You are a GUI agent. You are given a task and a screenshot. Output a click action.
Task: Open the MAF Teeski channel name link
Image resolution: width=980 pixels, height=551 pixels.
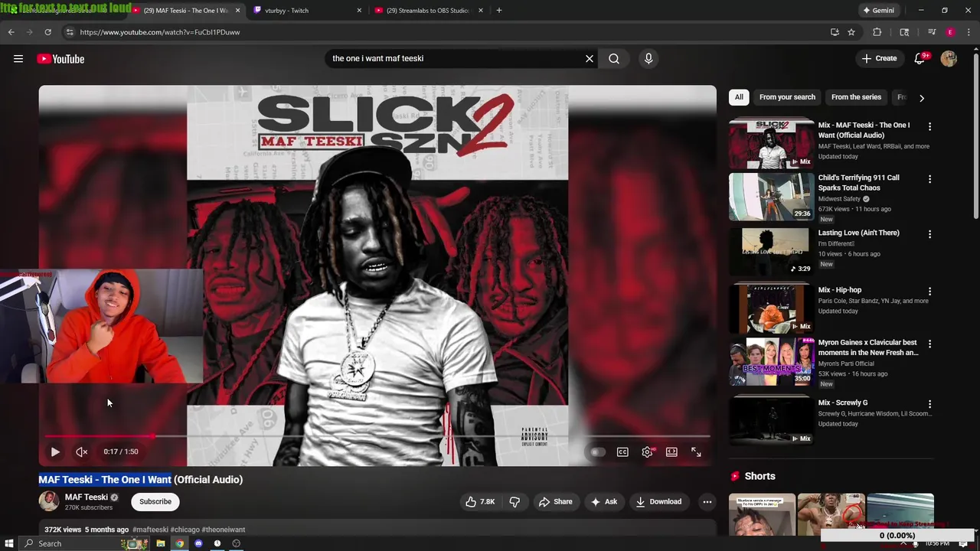coord(86,497)
